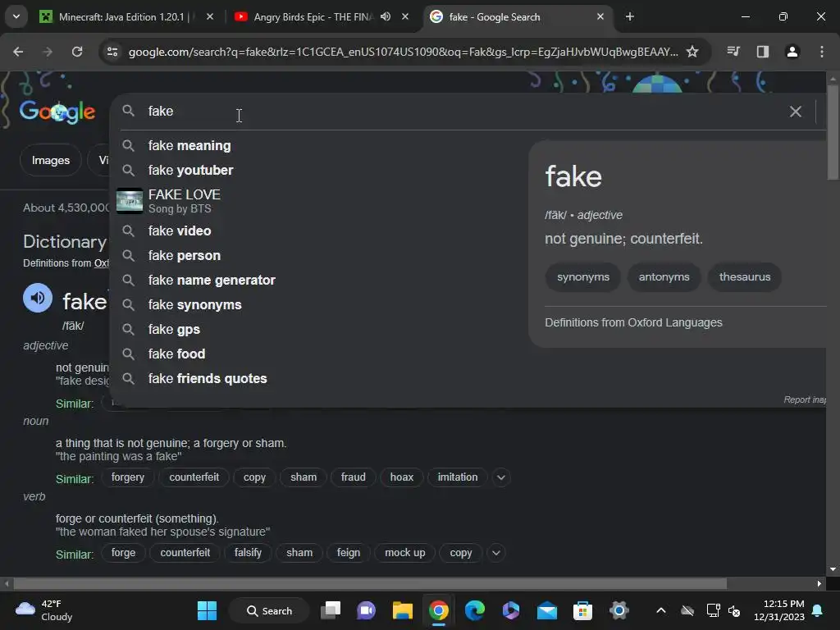Choose suggestion fake name generator
This screenshot has height=630, width=840.
pos(212,281)
